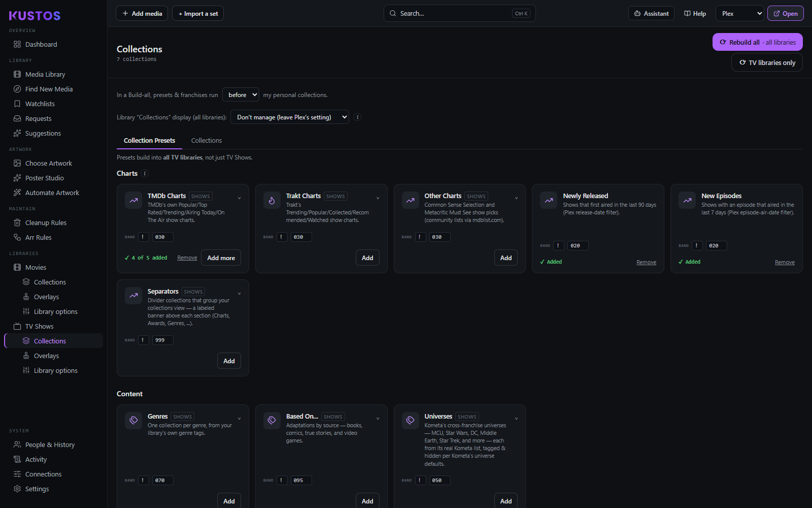Open Poster Studio icon in sidebar
This screenshot has width=812, height=508.
tap(17, 178)
